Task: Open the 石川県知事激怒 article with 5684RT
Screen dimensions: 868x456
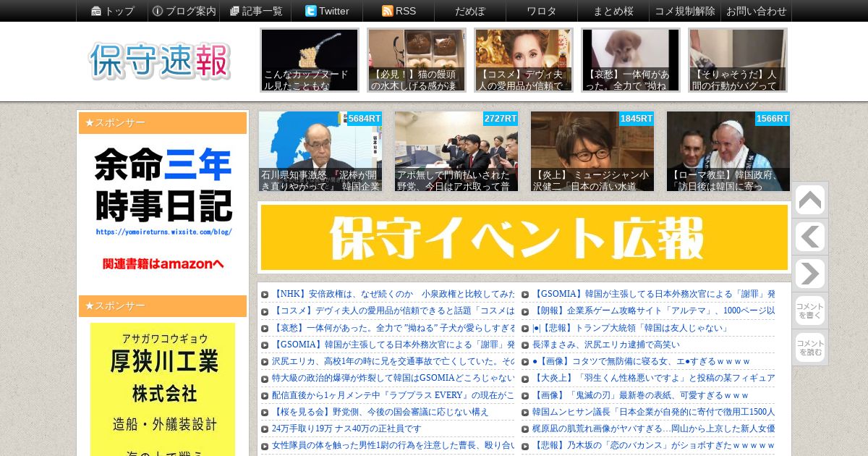Action: (x=320, y=151)
